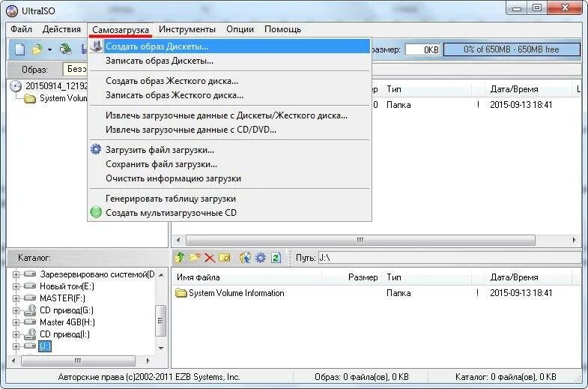Expand the Master 4GB(H:) node
The image size is (588, 389).
[16, 322]
